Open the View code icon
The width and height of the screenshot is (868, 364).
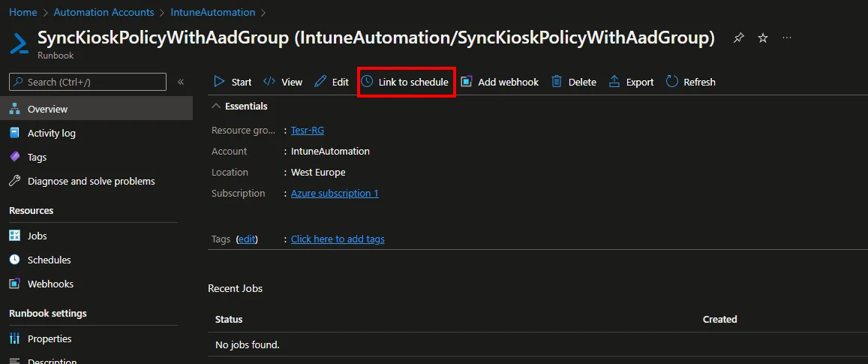[269, 82]
